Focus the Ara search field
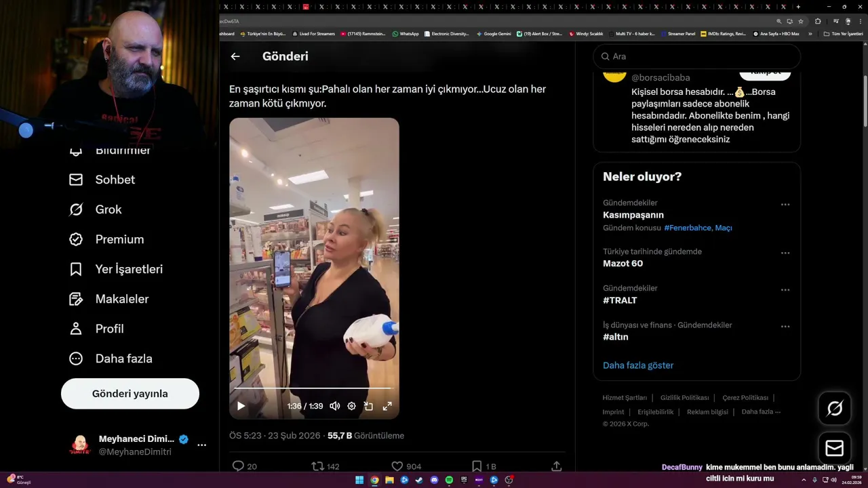 click(697, 56)
